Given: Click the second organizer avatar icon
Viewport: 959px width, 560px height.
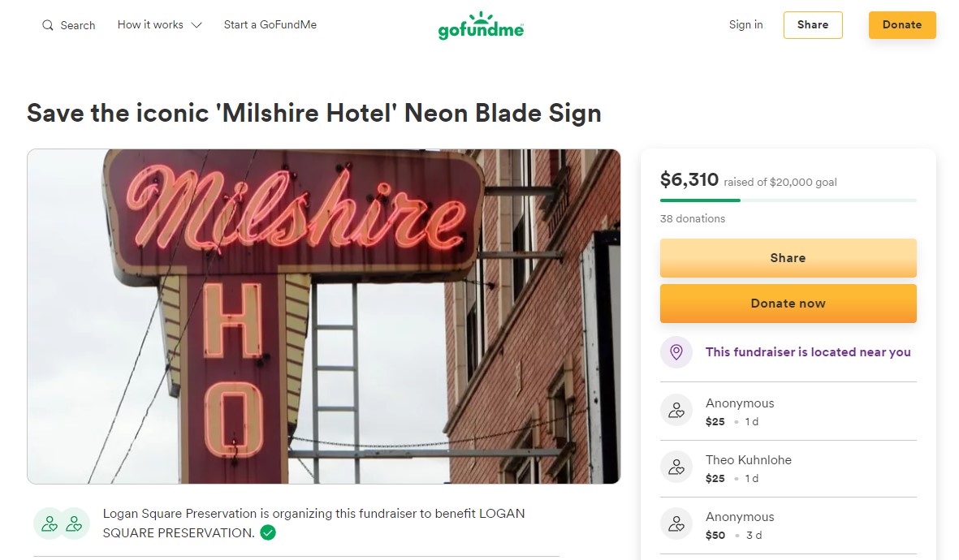Looking at the screenshot, I should click(x=74, y=523).
